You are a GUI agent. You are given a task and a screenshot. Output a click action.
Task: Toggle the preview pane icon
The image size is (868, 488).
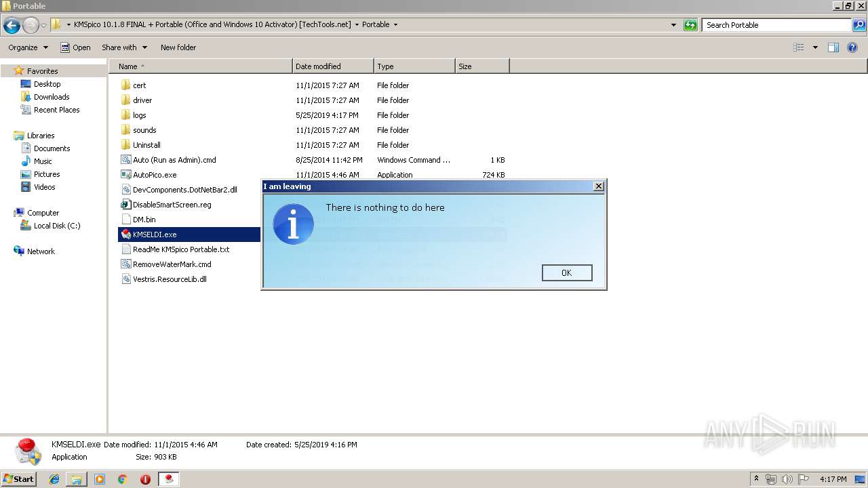833,47
